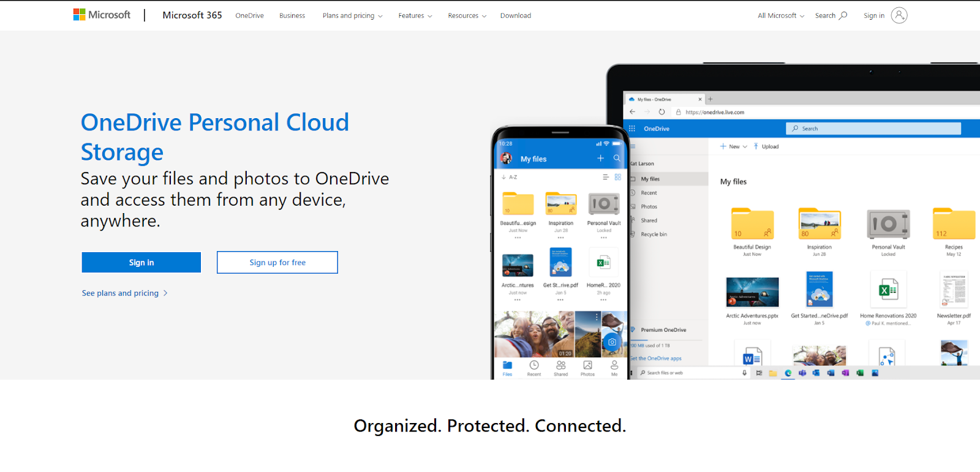Click the Microsoft logo
This screenshot has height=472, width=980.
pyautogui.click(x=102, y=15)
